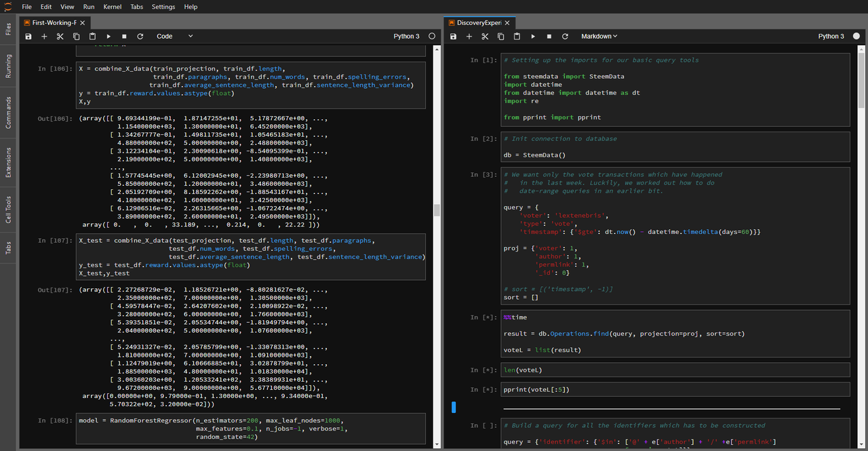Image resolution: width=868 pixels, height=451 pixels.
Task: Insert a cell below in left notebook
Action: point(44,37)
